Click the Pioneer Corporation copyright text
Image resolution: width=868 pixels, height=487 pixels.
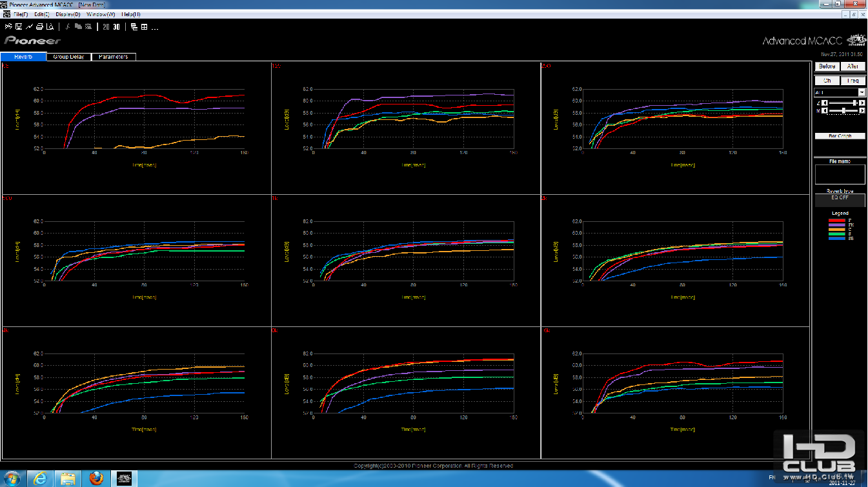coord(434,466)
